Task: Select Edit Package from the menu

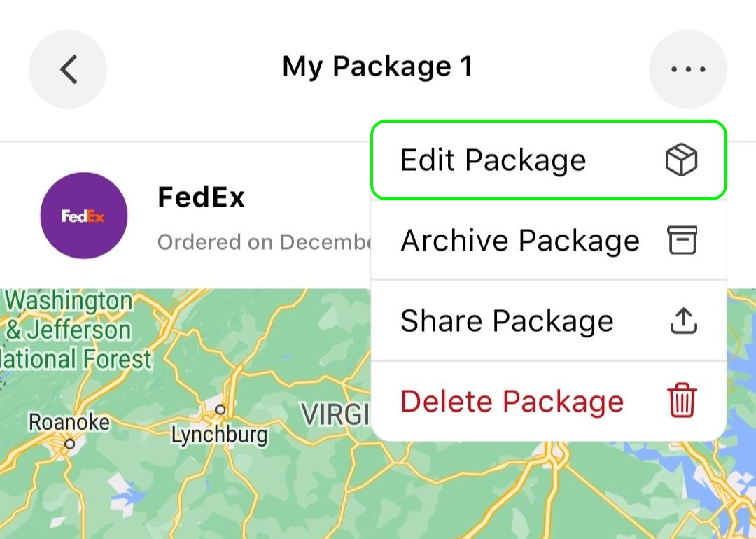Action: 549,160
